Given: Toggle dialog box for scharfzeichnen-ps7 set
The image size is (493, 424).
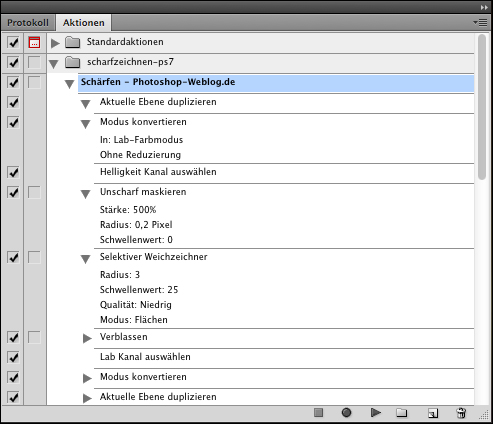Looking at the screenshot, I should point(34,62).
